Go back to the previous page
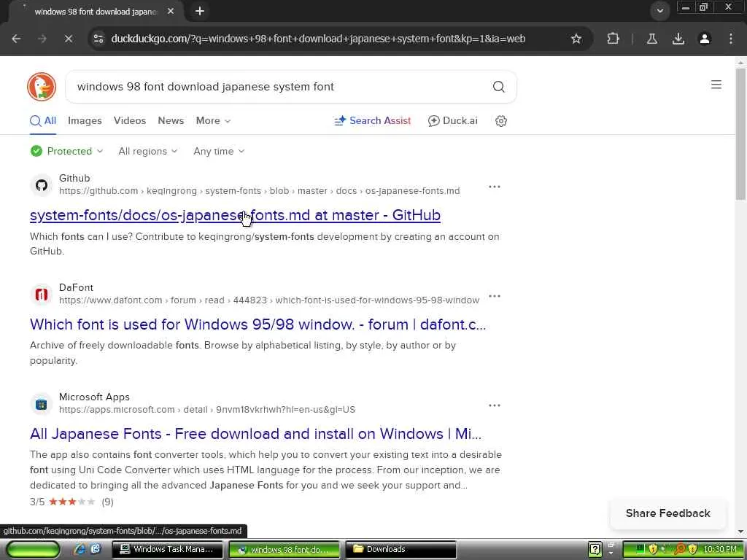Image resolution: width=747 pixels, height=560 pixels. 16,39
